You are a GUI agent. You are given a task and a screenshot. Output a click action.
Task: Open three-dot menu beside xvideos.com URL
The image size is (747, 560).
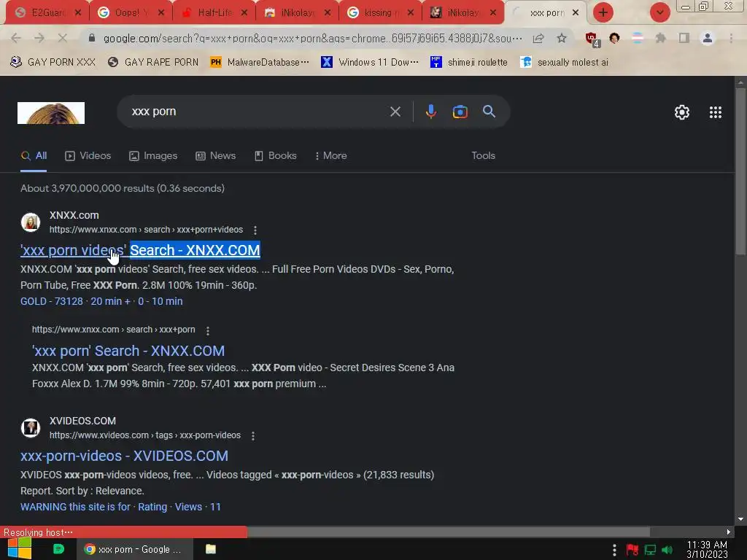point(253,436)
